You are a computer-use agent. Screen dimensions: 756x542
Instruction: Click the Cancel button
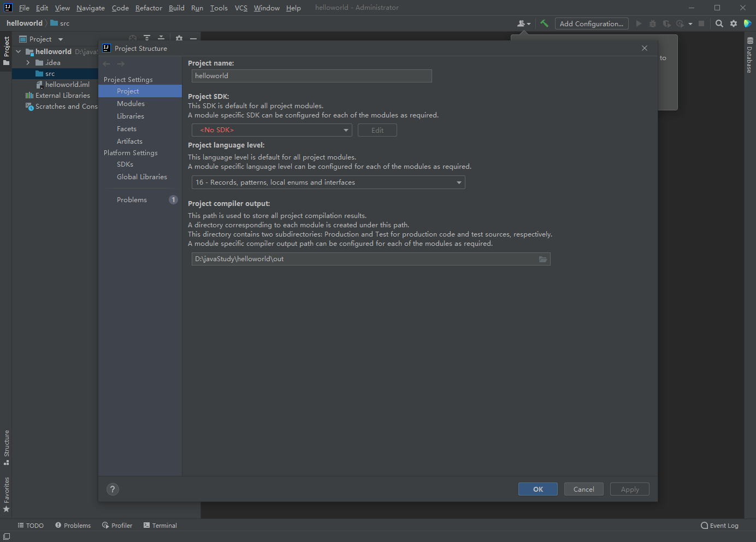point(584,489)
